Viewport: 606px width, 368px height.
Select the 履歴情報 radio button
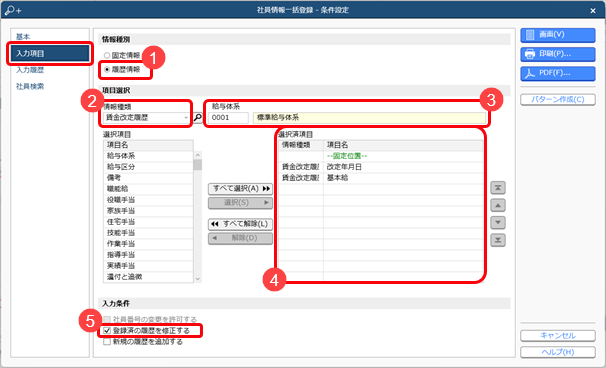tap(107, 70)
